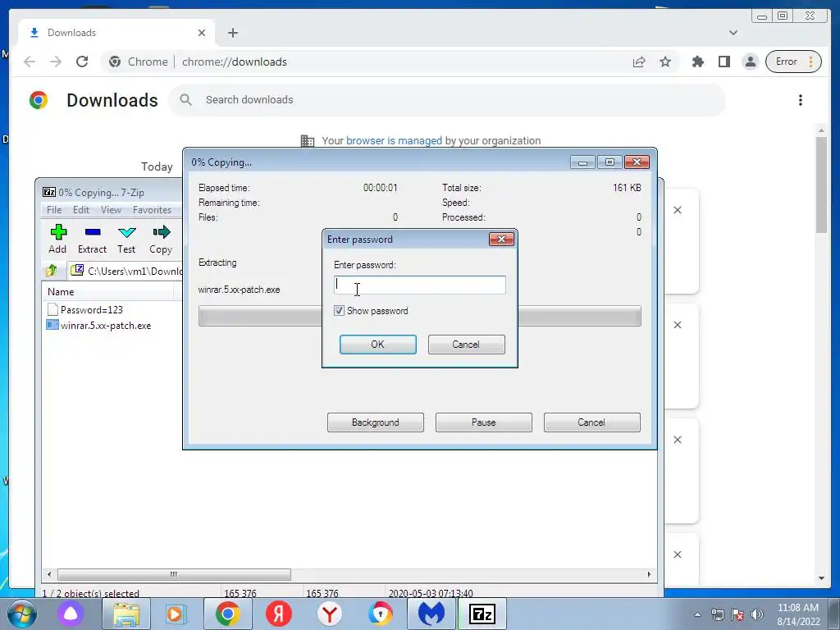The width and height of the screenshot is (840, 630).
Task: Click the network tray icon
Action: 717,614
